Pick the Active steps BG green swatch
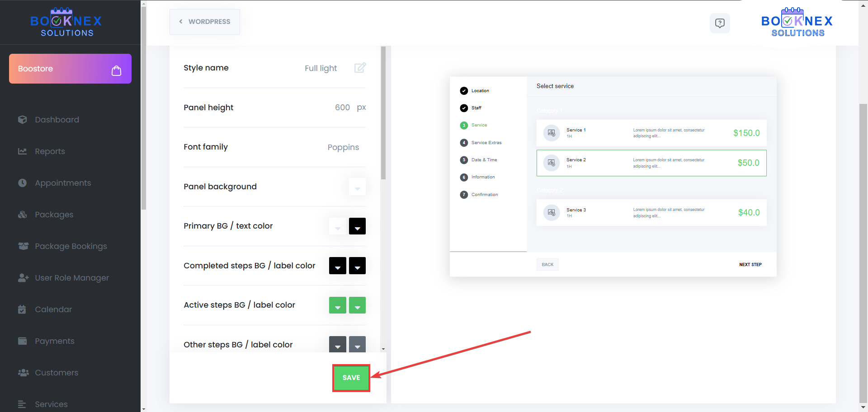This screenshot has width=868, height=412. click(x=337, y=305)
